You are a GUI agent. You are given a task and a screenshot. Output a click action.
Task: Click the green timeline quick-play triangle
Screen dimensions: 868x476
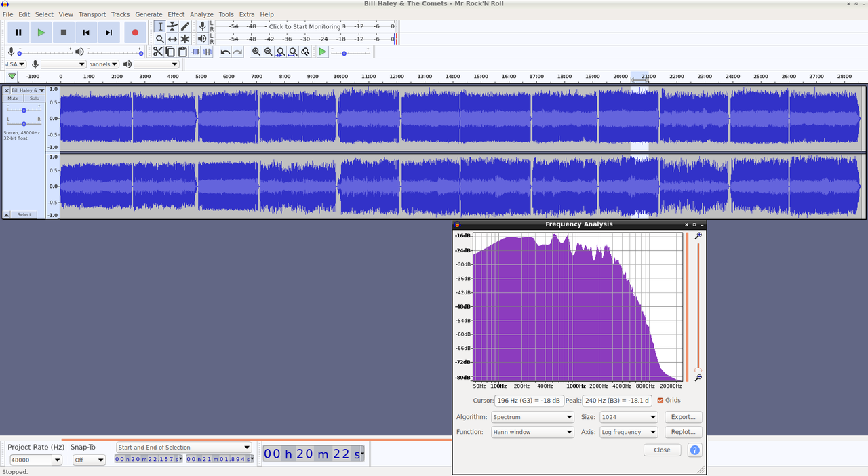point(12,77)
